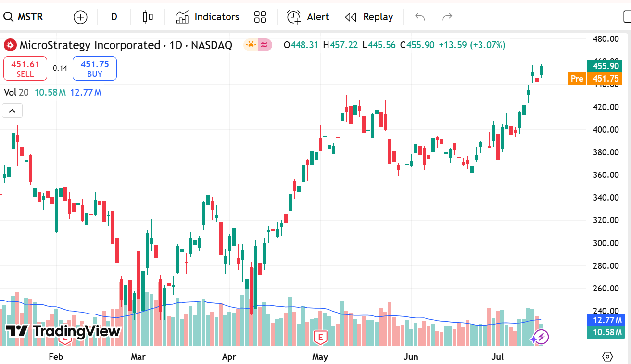Viewport: 631px width, 364px height.
Task: Start bar Replay mode
Action: tap(369, 17)
